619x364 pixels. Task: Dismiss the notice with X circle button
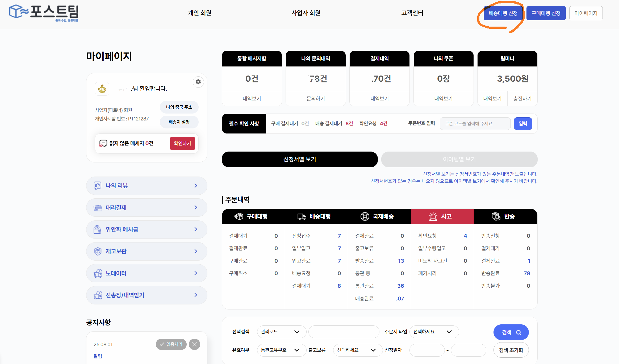(x=194, y=344)
